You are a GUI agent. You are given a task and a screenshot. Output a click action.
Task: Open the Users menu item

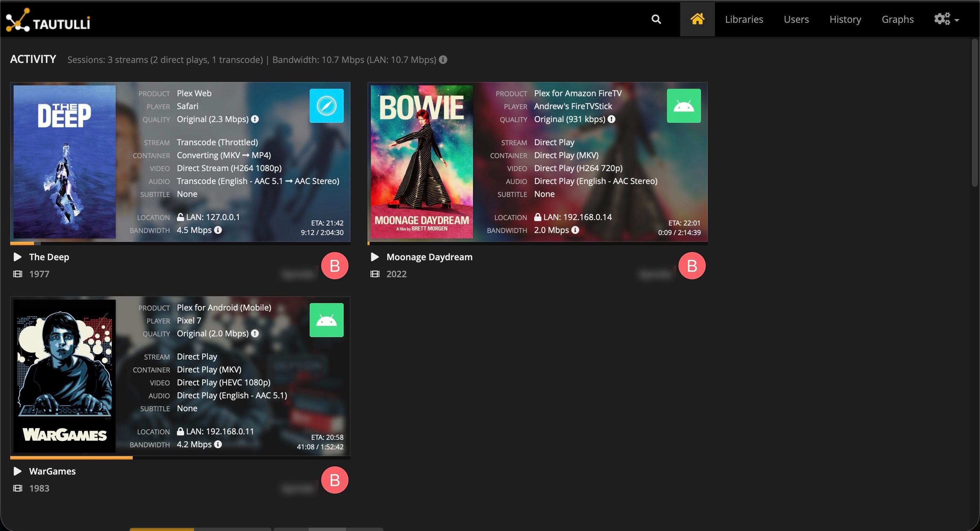pyautogui.click(x=796, y=19)
